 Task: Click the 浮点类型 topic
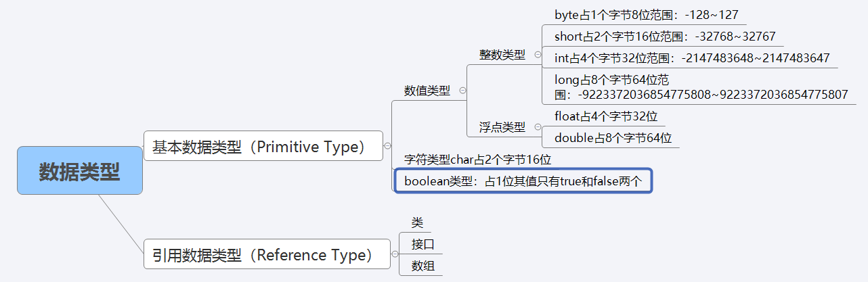[x=502, y=127]
